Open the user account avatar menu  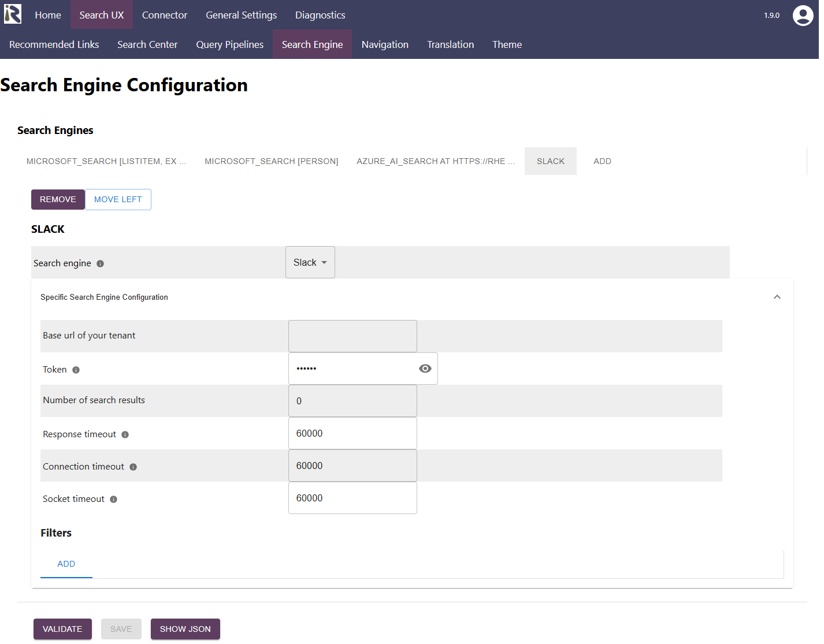point(803,16)
